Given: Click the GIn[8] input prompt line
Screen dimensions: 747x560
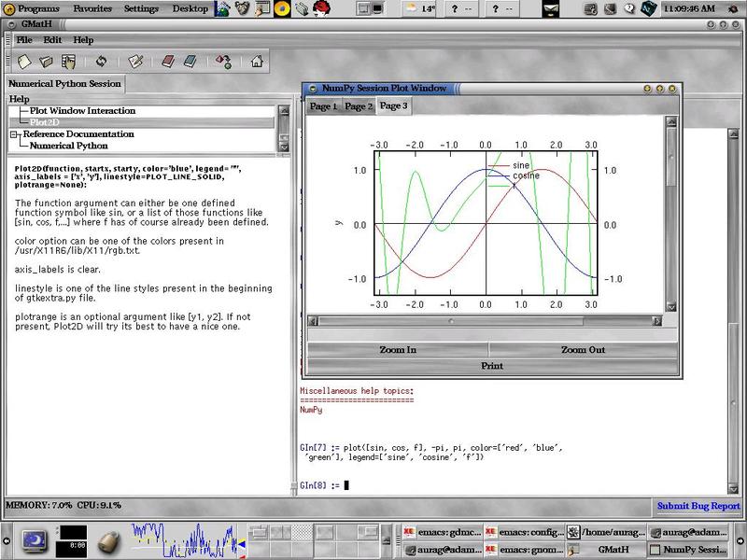Looking at the screenshot, I should pyautogui.click(x=324, y=485).
